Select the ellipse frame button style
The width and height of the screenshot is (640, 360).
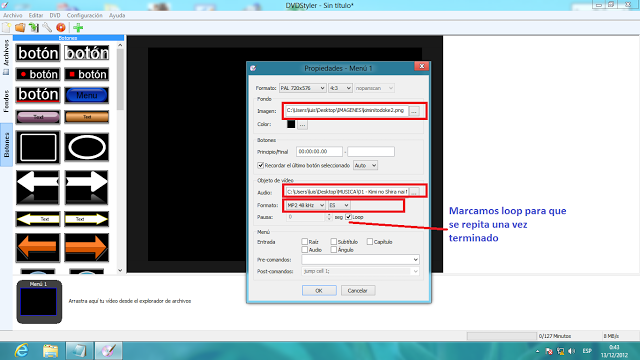pos(87,147)
